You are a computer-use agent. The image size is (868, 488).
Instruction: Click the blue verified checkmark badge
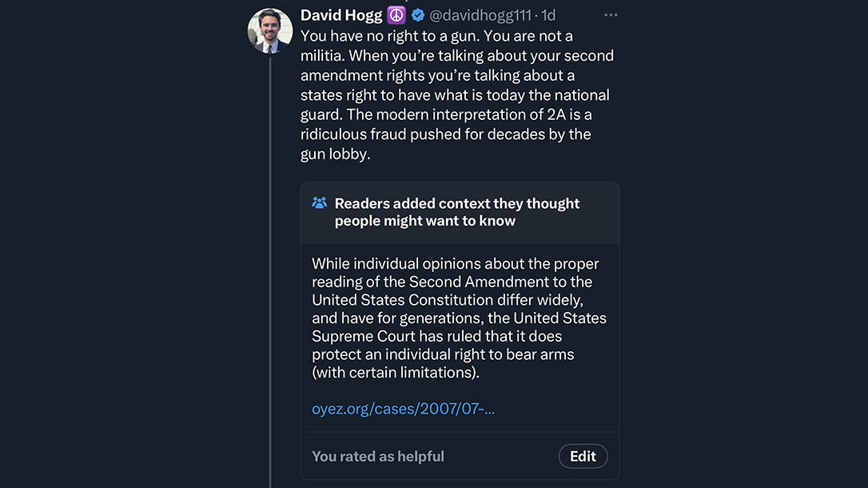417,14
